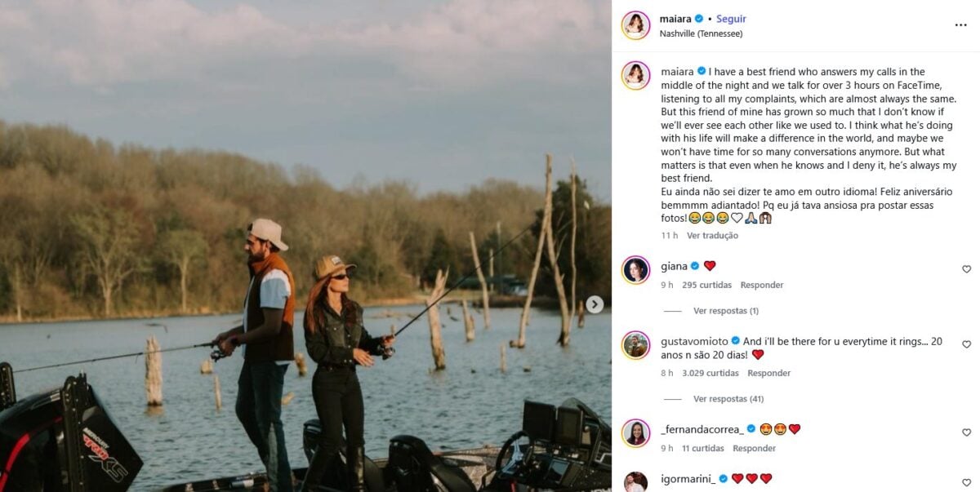Viewport: 980px width, 492px height.
Task: Open maiara's profile picture in post header
Action: point(635,25)
